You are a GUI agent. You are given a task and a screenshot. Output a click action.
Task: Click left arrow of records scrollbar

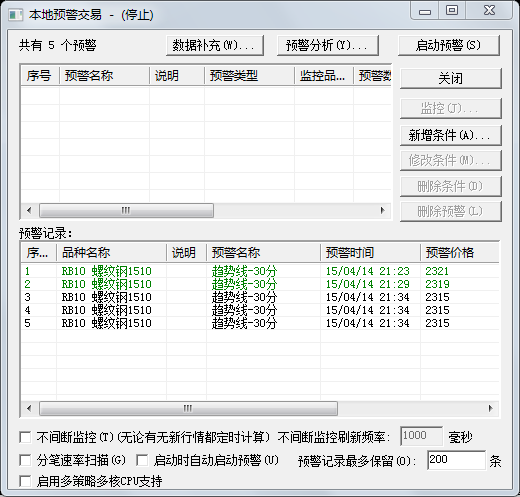point(29,408)
